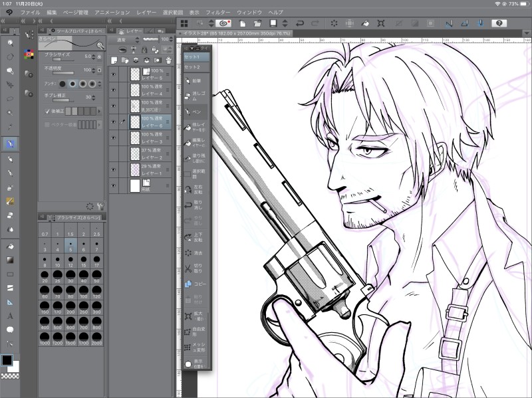The image size is (532, 398).
Task: Open the フィルター menu
Action: [218, 13]
